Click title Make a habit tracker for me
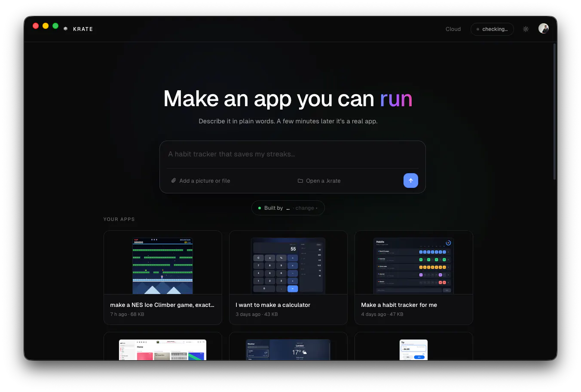581x392 pixels. pyautogui.click(x=399, y=305)
